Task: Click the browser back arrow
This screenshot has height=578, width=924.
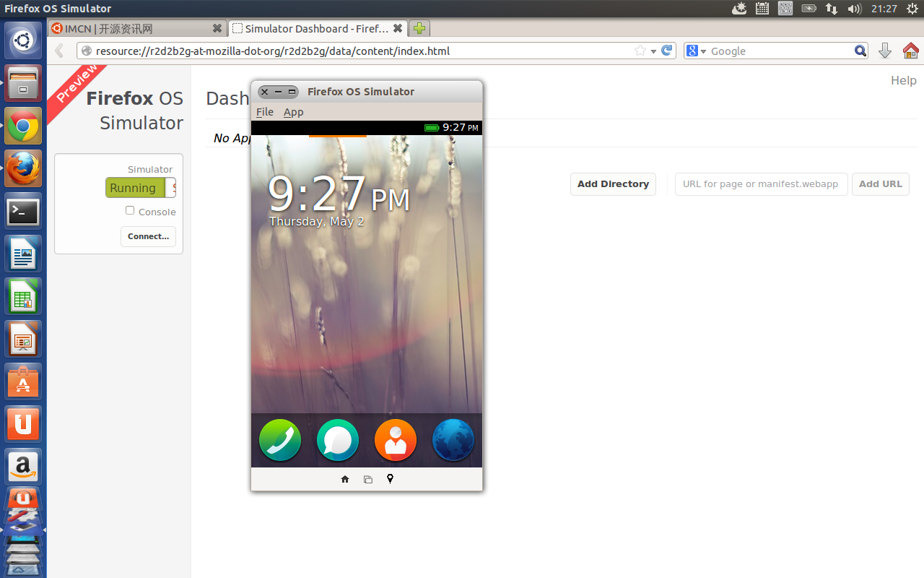Action: click(60, 51)
